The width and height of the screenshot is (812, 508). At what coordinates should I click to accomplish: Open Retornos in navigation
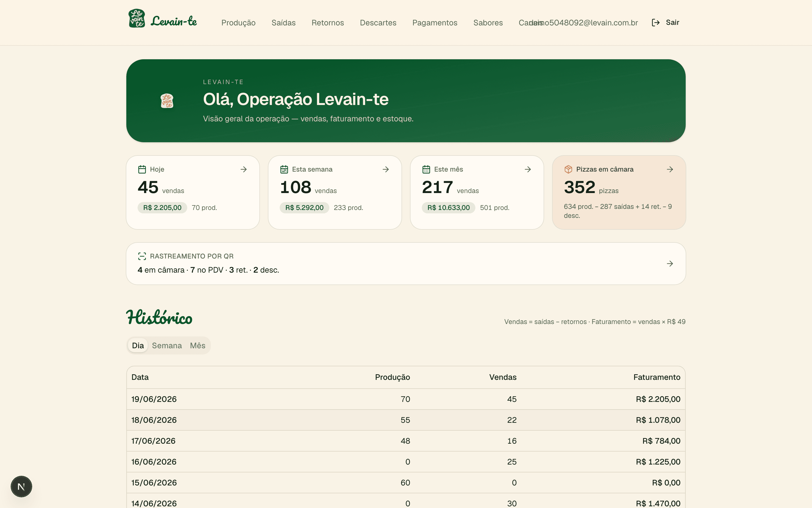click(x=328, y=23)
